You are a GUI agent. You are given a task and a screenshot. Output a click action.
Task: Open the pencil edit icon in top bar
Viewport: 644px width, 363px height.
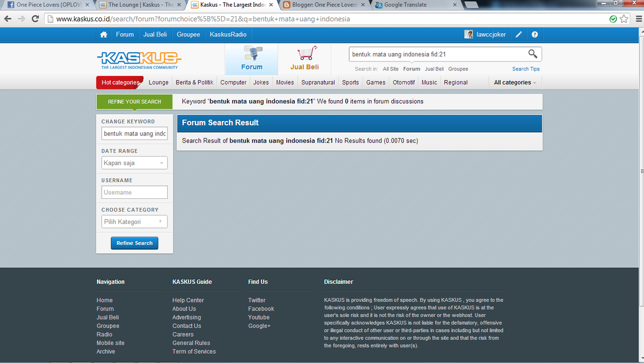(x=519, y=35)
